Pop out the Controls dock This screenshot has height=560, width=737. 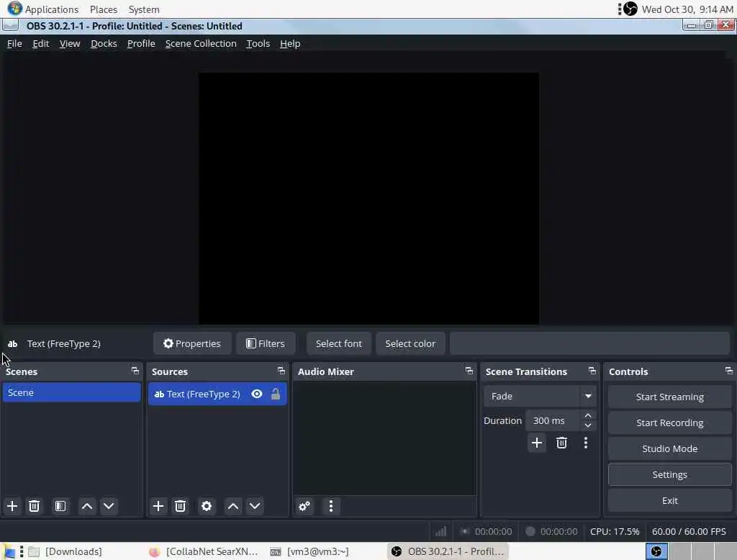[x=729, y=371]
